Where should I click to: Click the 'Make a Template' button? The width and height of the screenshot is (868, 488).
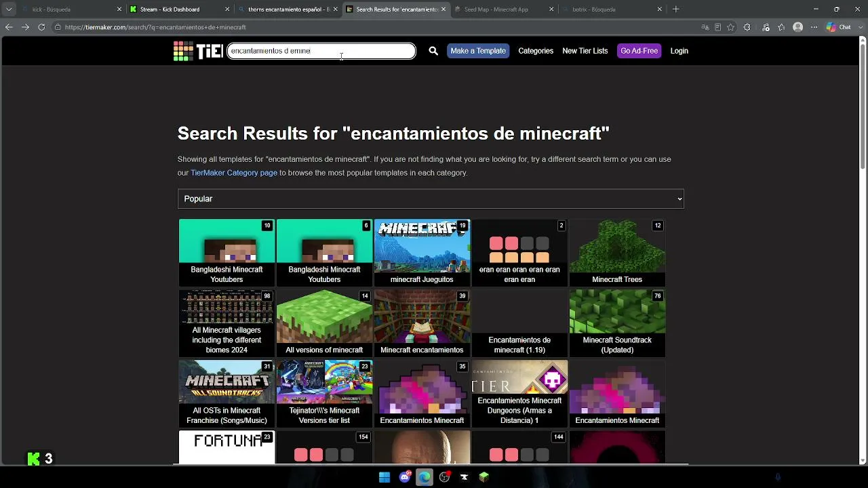click(478, 51)
